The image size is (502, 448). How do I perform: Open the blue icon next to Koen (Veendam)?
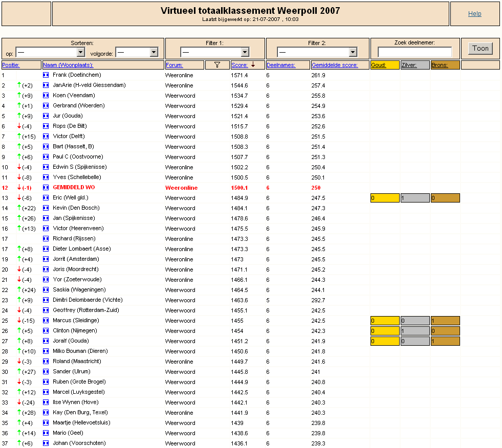[x=46, y=95]
